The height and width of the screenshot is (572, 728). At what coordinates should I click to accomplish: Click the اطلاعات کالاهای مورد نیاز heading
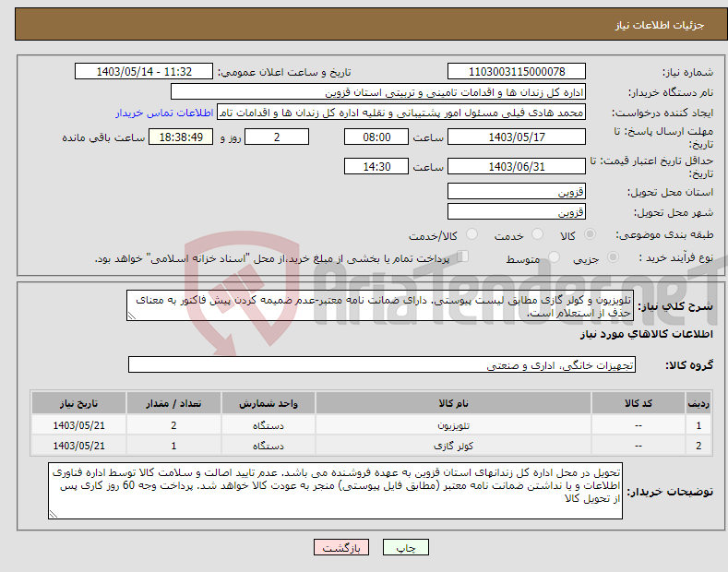646,334
